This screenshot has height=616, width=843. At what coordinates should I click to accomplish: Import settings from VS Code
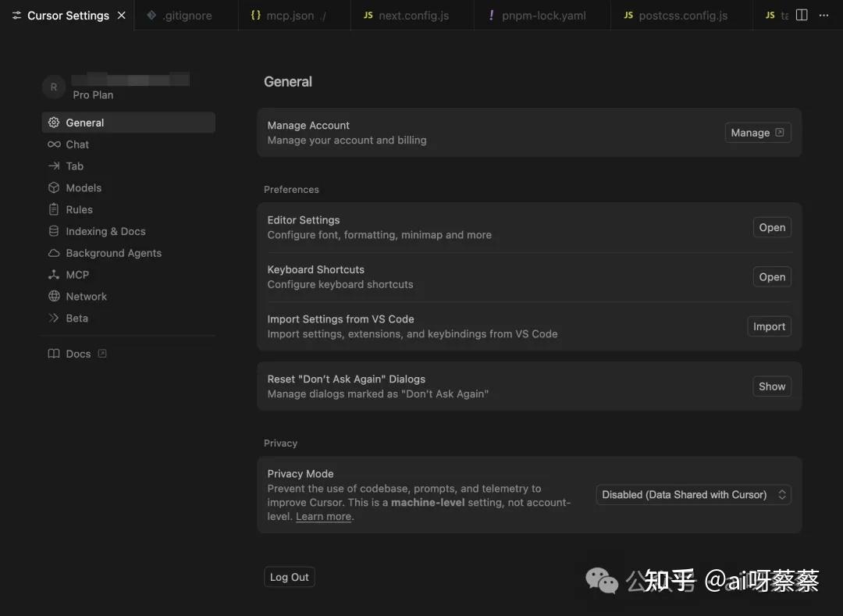tap(769, 326)
